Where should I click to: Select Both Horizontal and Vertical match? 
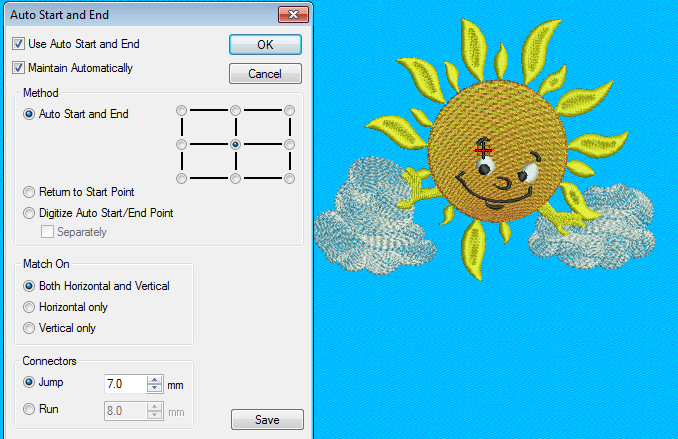point(29,286)
